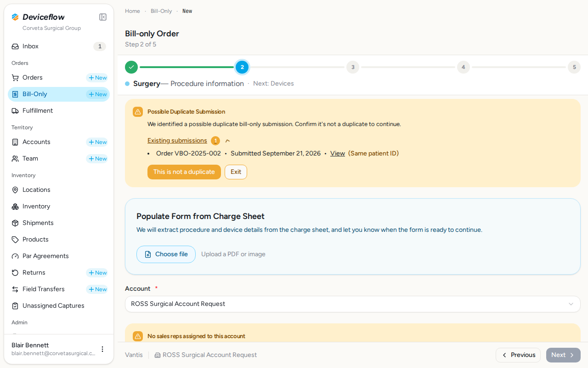Click the Bill-Only dollar icon

(x=15, y=94)
